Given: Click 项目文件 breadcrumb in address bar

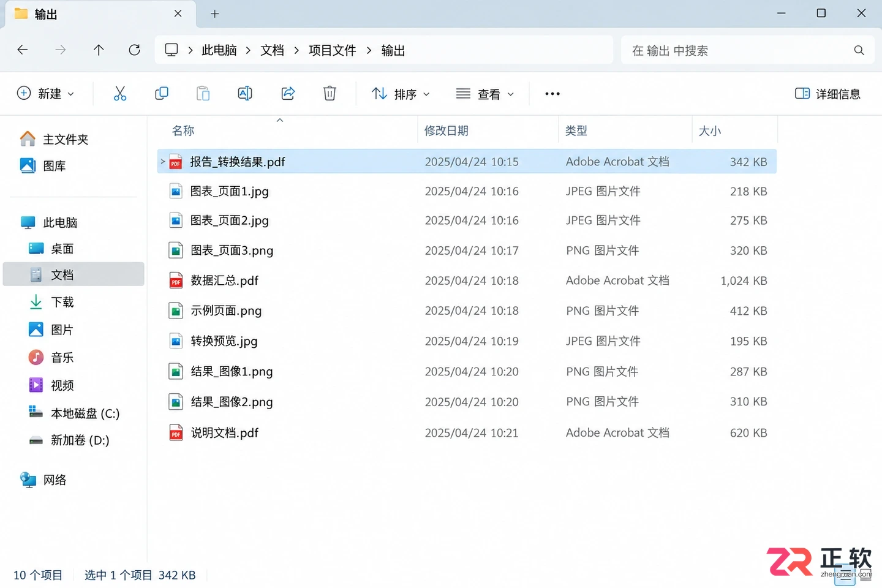Looking at the screenshot, I should [x=333, y=50].
